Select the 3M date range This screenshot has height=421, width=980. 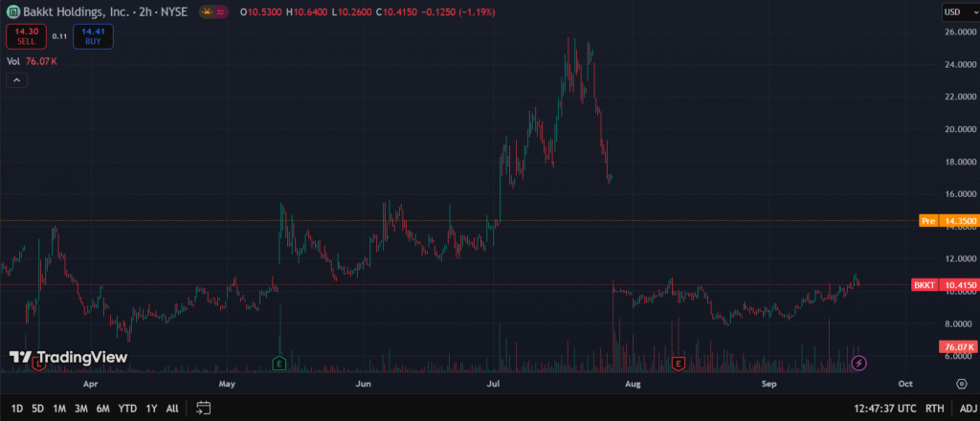(80, 409)
